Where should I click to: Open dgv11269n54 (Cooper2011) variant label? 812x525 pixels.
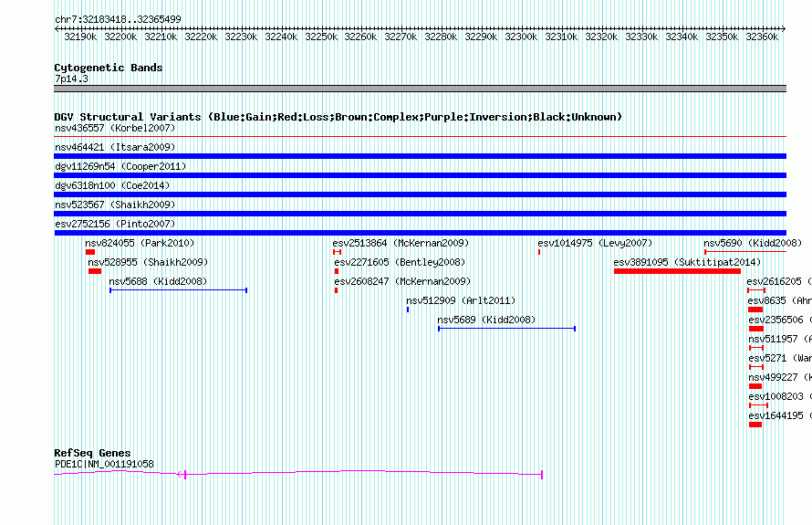coord(120,166)
